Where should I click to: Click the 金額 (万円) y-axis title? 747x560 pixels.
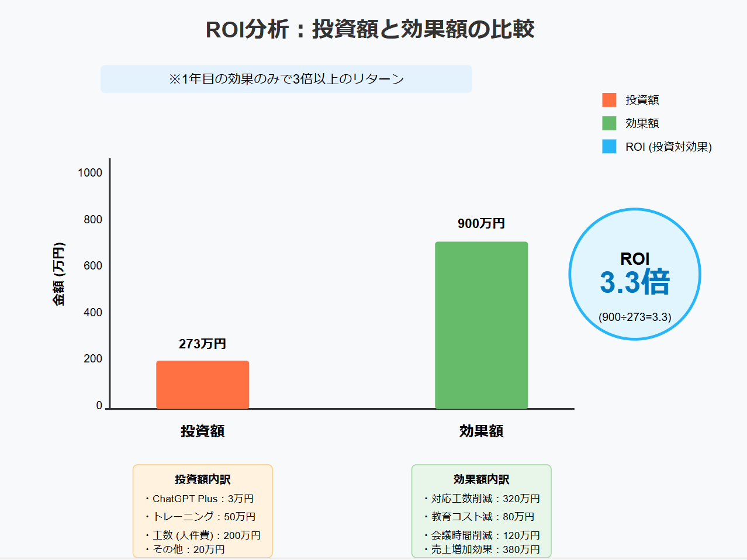tap(59, 274)
